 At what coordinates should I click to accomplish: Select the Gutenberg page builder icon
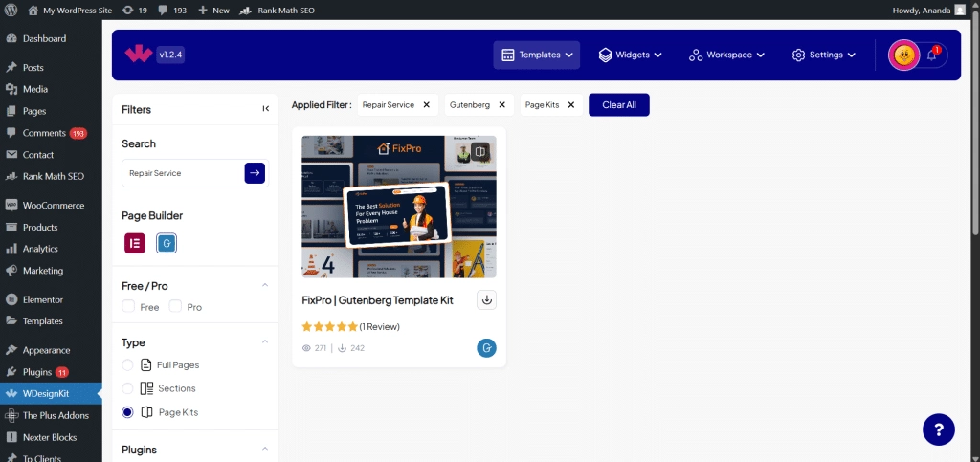[167, 243]
